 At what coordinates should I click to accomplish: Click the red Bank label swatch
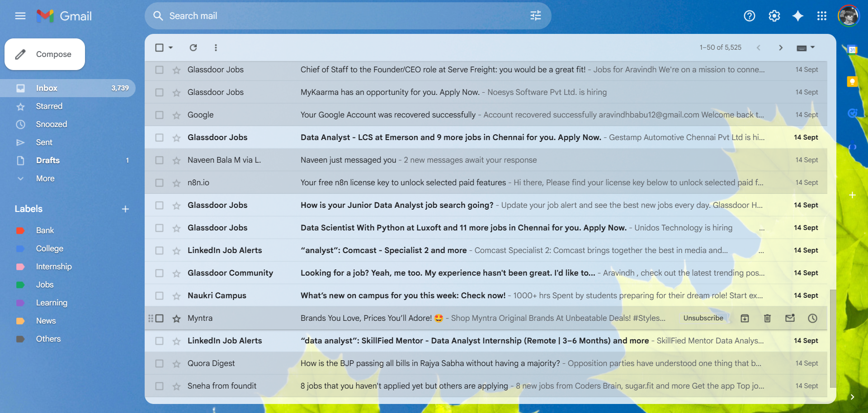pyautogui.click(x=20, y=230)
